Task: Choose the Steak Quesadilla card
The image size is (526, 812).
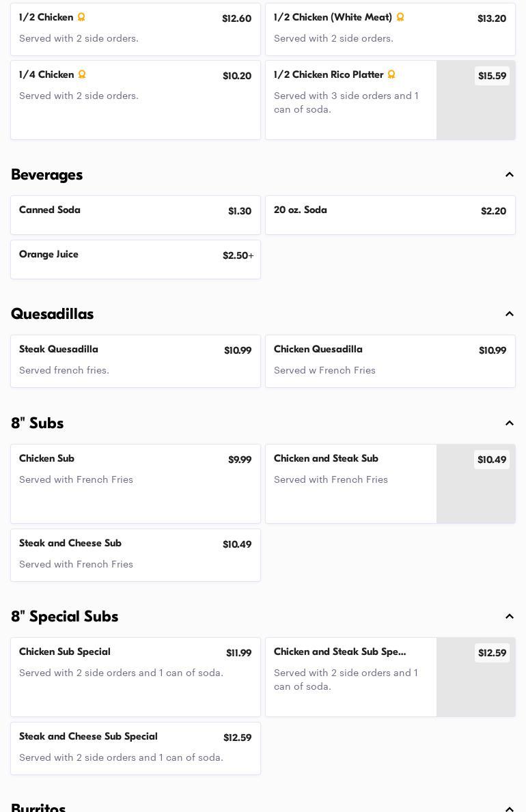Action: [x=135, y=361]
